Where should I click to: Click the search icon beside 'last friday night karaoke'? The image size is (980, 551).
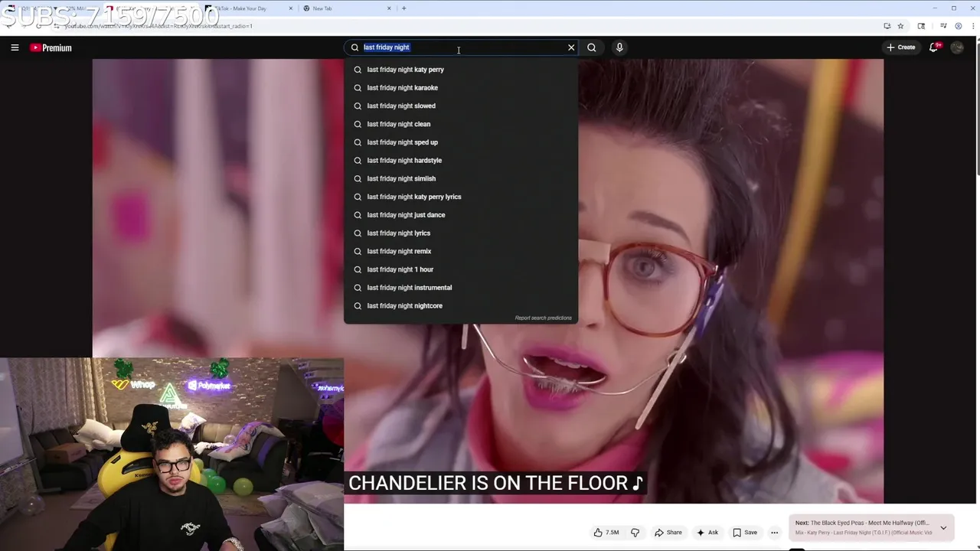(x=358, y=88)
